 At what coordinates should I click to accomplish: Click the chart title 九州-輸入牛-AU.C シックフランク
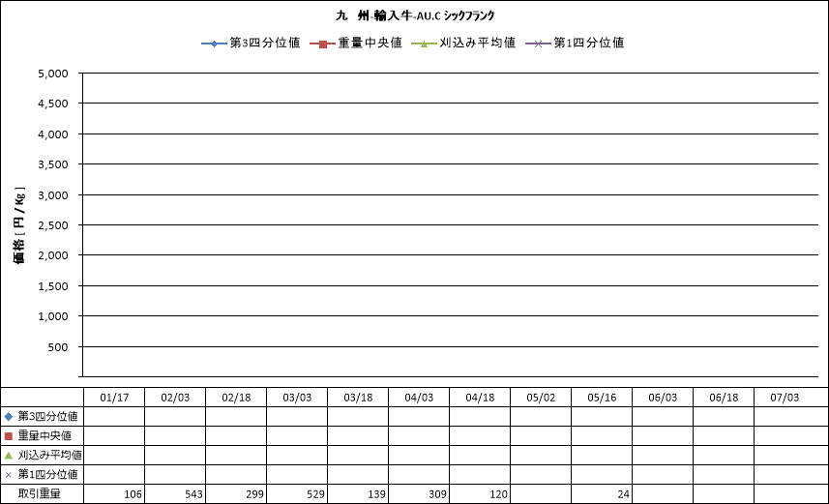(x=414, y=15)
